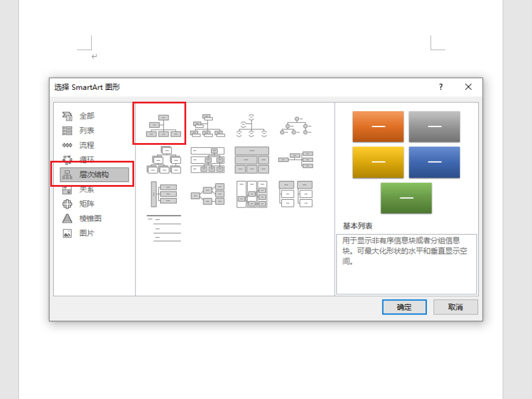Click the dialog help question mark
The height and width of the screenshot is (399, 532).
[x=440, y=87]
